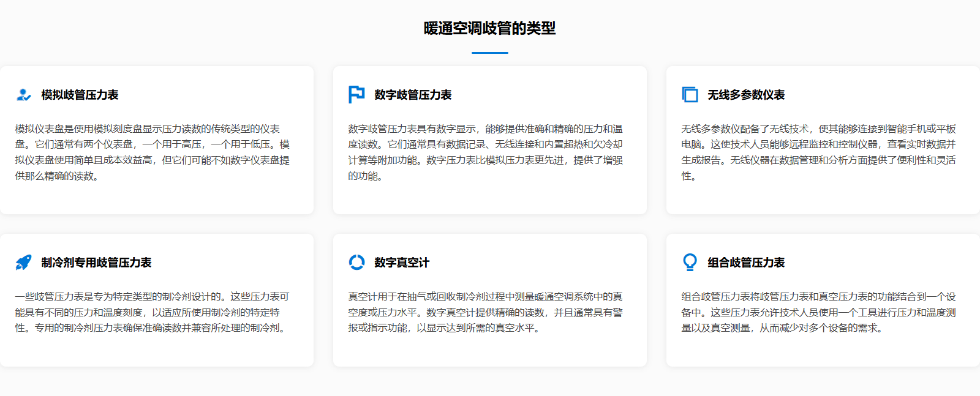Click the flag icon beside 数字歧管压力表

356,95
